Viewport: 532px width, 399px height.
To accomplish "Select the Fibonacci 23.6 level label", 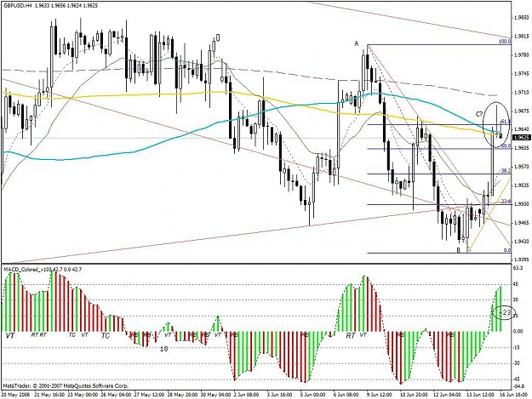I will [506, 201].
